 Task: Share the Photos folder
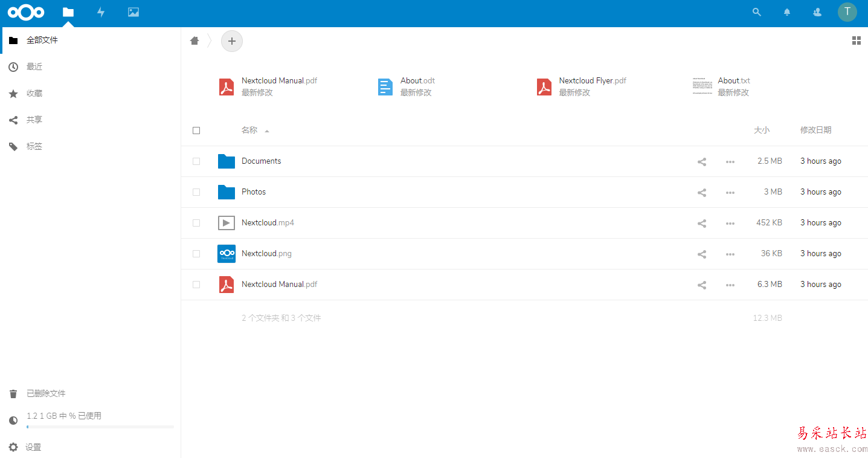click(702, 193)
